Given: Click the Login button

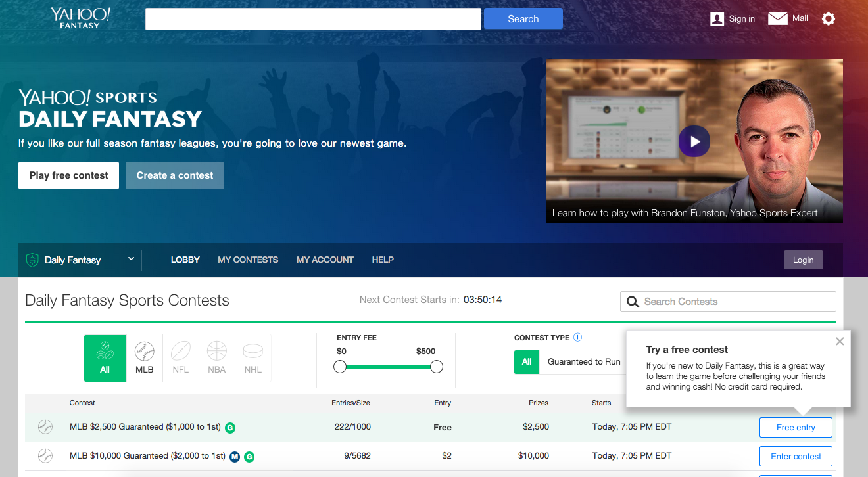Looking at the screenshot, I should point(803,260).
